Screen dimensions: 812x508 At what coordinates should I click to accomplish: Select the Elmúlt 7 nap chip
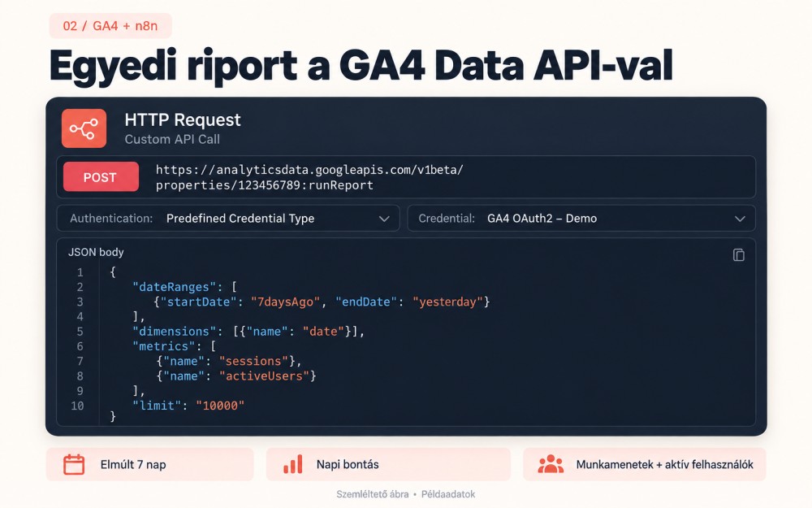pyautogui.click(x=149, y=464)
